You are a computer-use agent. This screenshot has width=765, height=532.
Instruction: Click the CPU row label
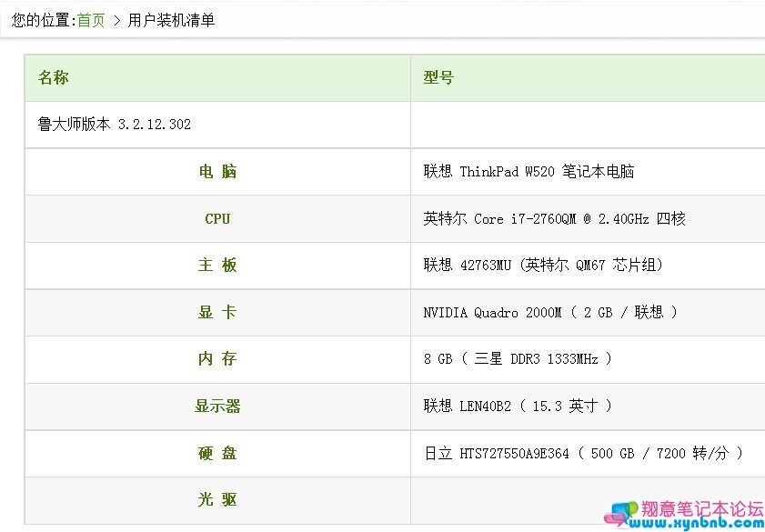pos(217,218)
